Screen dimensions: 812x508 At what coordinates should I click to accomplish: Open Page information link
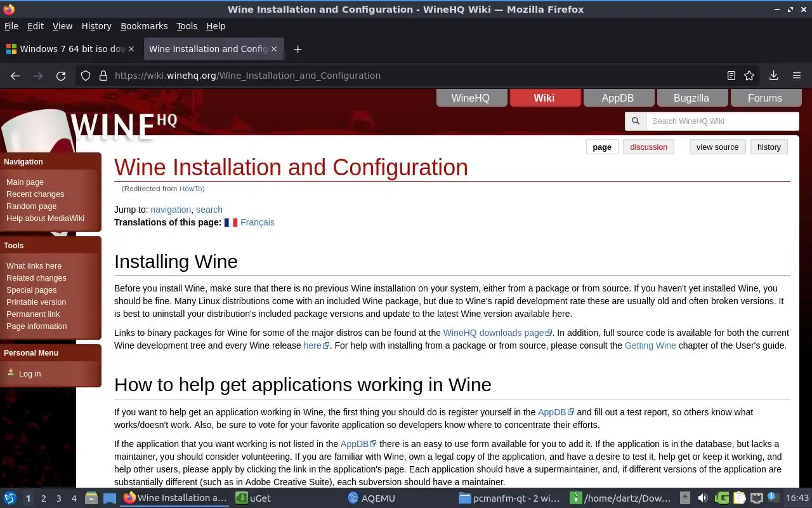(x=36, y=326)
